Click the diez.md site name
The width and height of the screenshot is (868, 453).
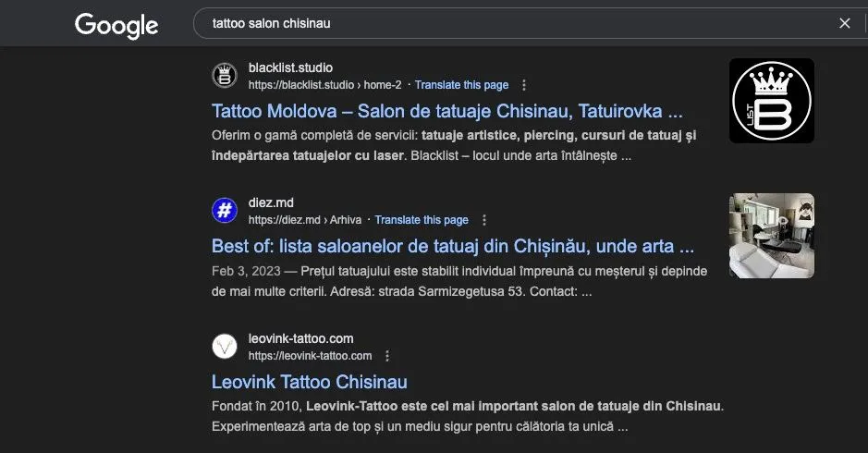point(271,202)
